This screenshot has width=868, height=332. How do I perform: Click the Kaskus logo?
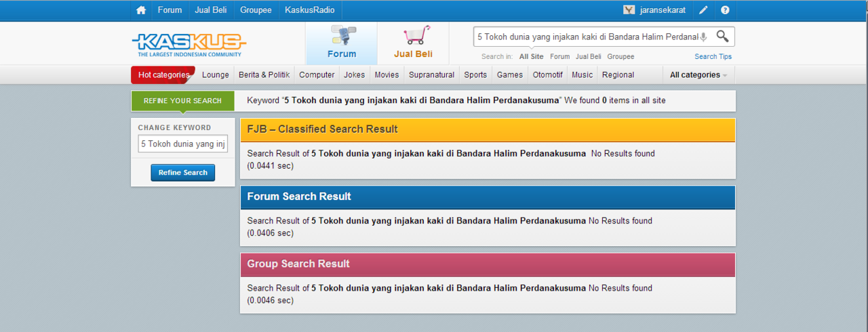(x=189, y=45)
